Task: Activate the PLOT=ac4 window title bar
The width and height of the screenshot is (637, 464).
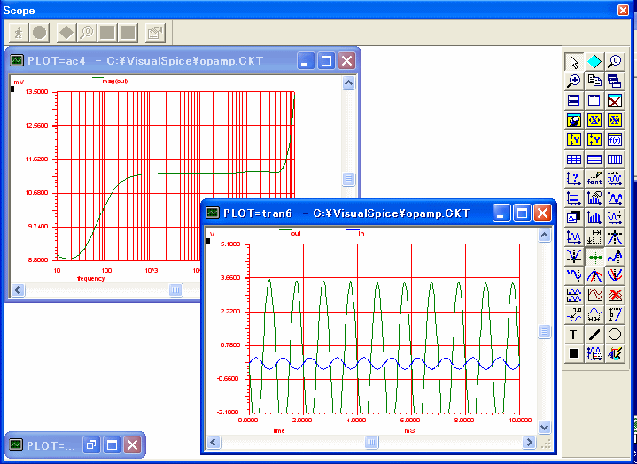Action: 150,61
